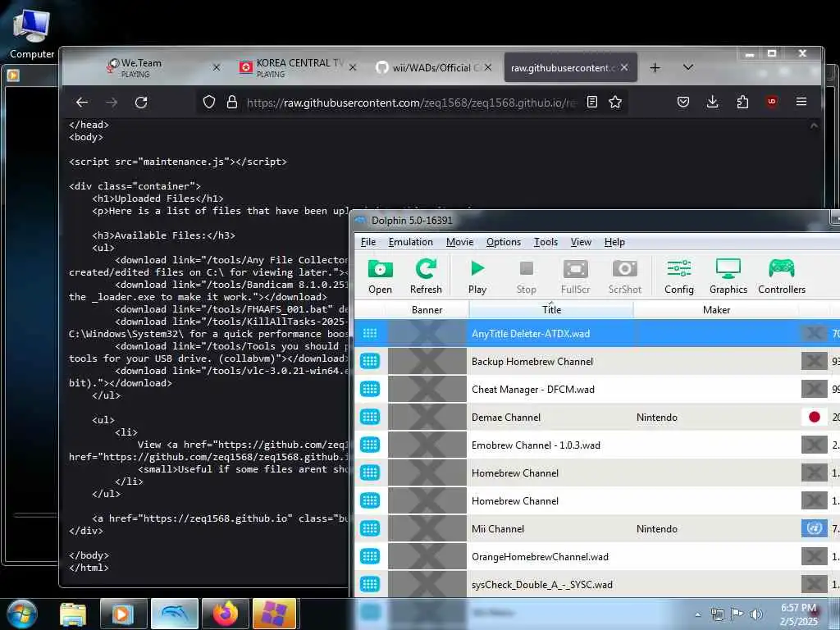Go back in Firefox
The width and height of the screenshot is (840, 630).
(x=82, y=103)
